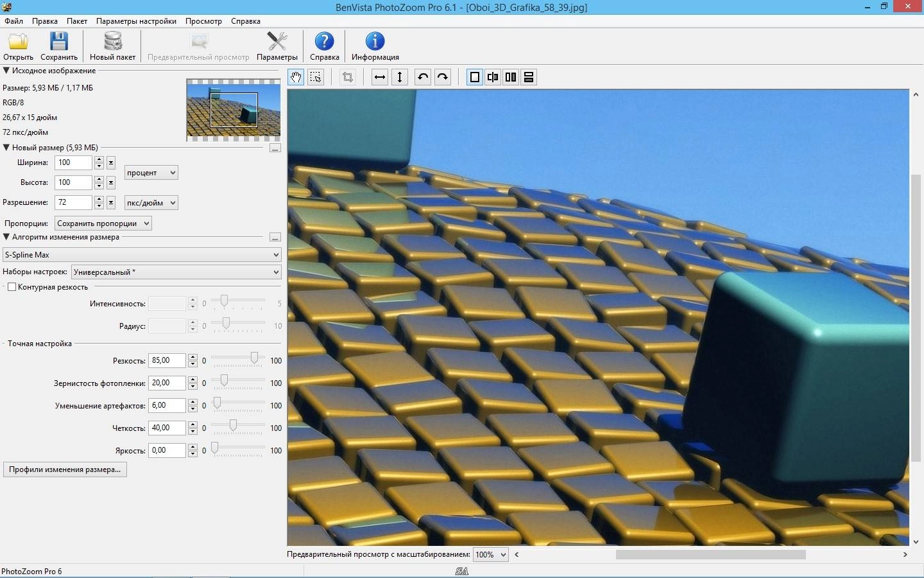924x578 pixels.
Task: Open the Универсальный presets dropdown
Action: (x=176, y=272)
